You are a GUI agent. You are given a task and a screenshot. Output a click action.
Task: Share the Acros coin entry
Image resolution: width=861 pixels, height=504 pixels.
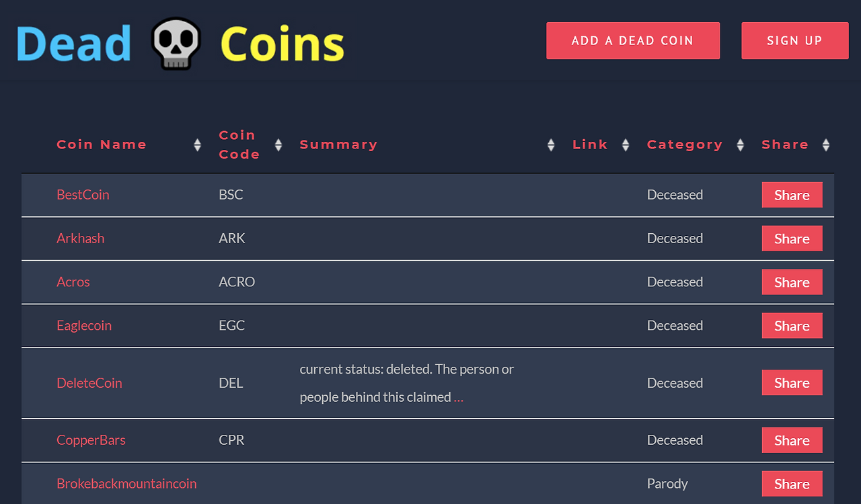click(x=792, y=282)
